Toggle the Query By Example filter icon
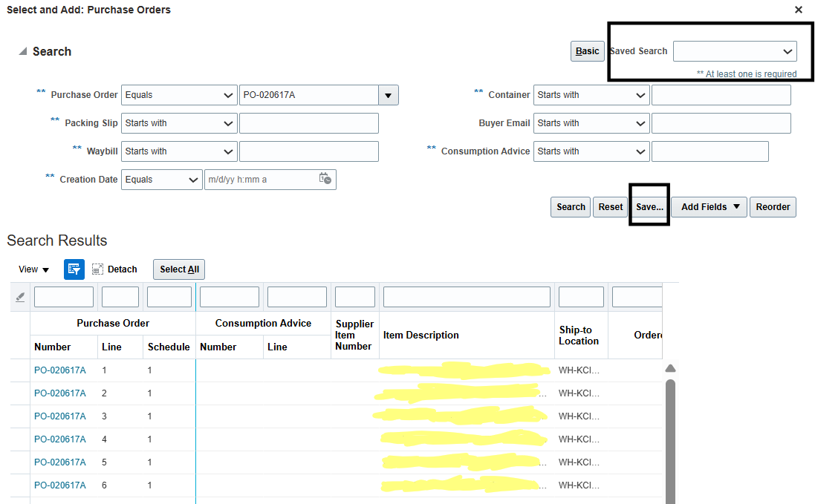This screenshot has height=504, width=815. (74, 269)
